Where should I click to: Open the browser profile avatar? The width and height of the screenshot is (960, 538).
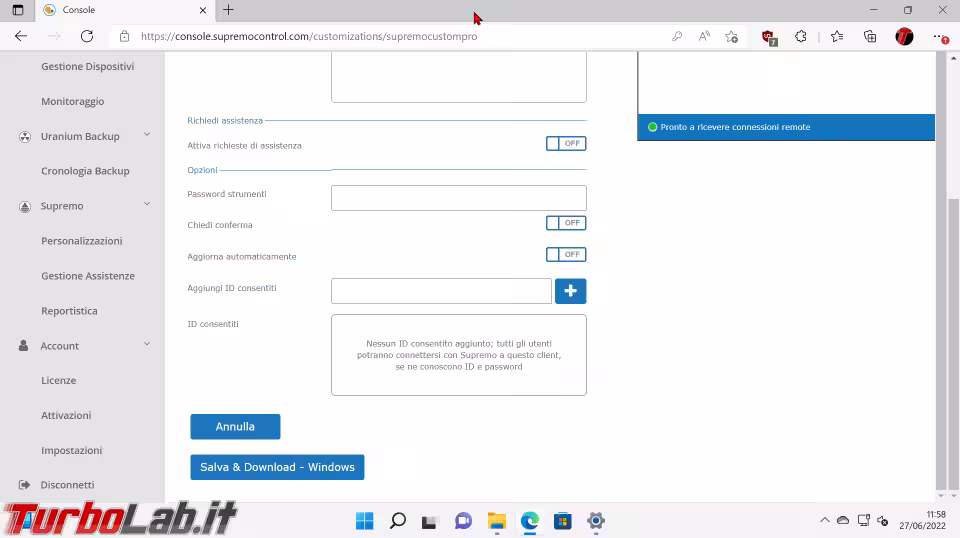pos(904,37)
